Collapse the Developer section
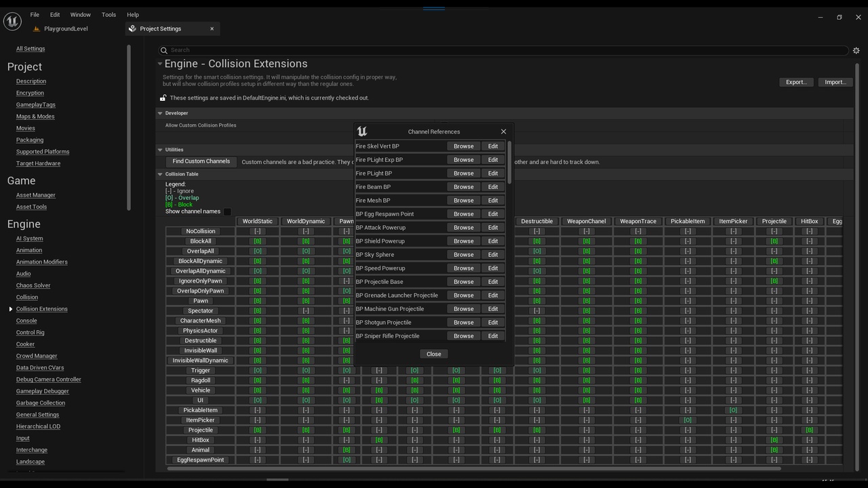 pos(160,113)
